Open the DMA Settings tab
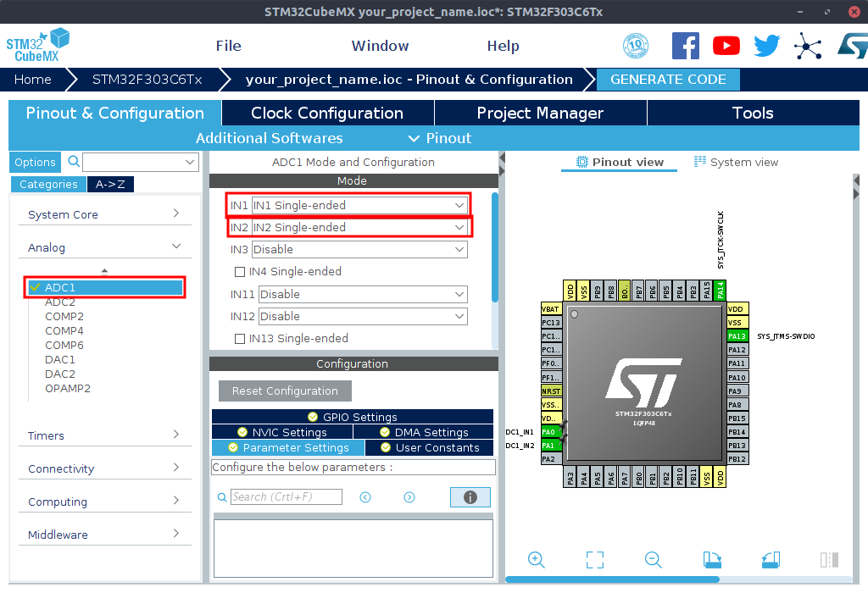 click(x=424, y=432)
